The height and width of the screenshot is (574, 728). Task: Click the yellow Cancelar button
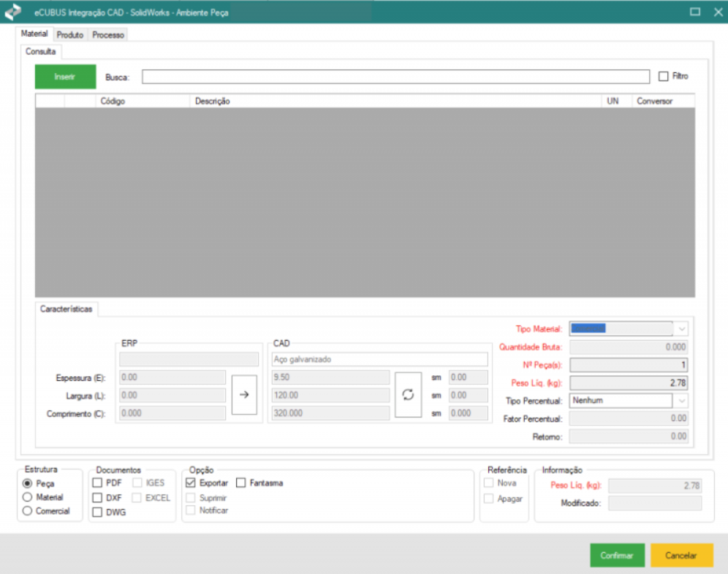coord(681,556)
